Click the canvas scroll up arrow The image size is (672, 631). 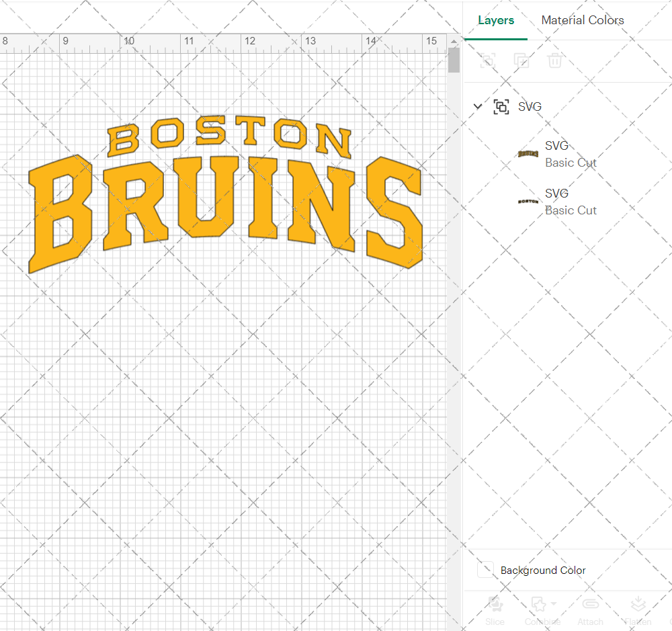(454, 41)
